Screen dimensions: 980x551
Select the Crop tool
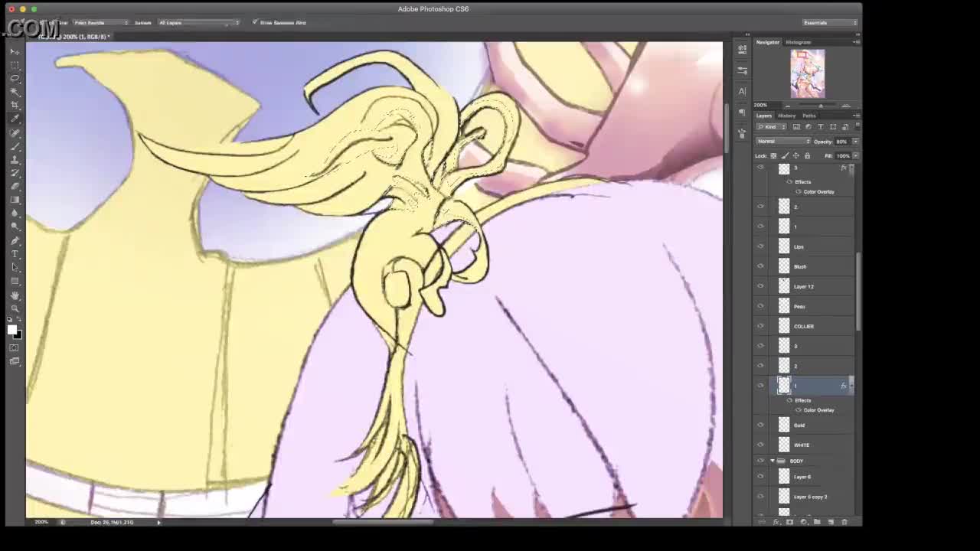15,105
